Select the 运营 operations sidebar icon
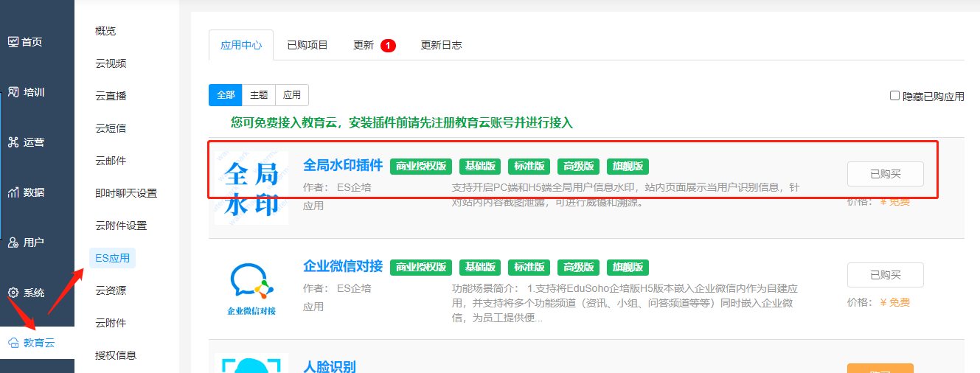Viewport: 980px width, 373px height. click(x=13, y=142)
